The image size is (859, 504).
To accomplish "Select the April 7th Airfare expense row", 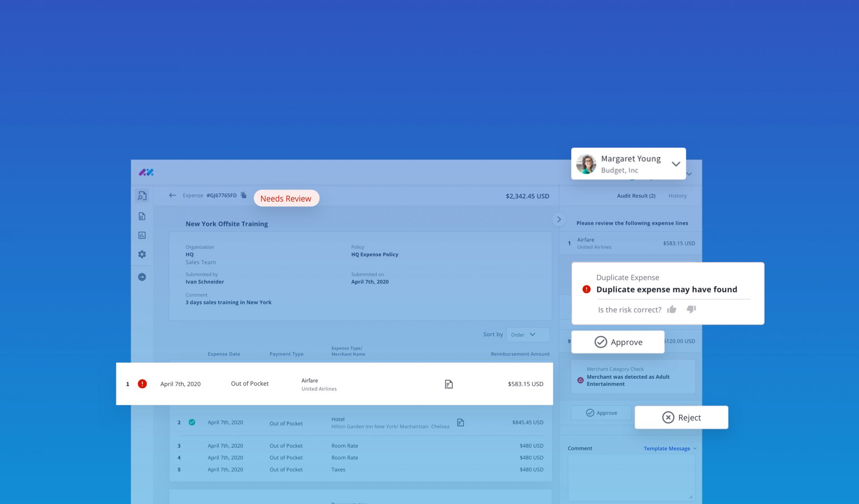I will pos(335,384).
